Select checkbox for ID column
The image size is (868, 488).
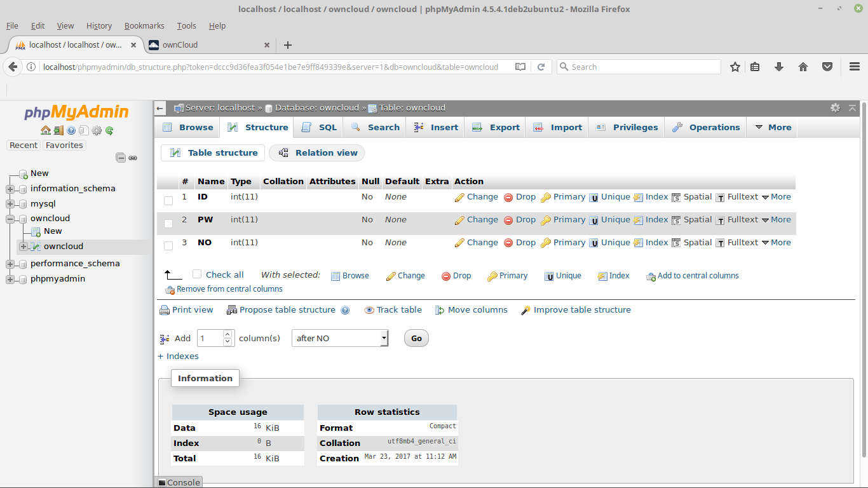[168, 201]
